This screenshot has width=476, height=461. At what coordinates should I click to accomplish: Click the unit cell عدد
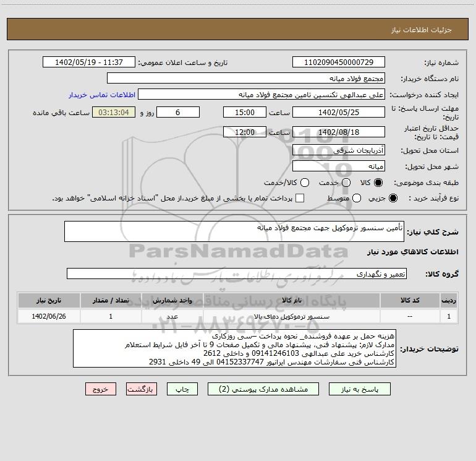[172, 316]
